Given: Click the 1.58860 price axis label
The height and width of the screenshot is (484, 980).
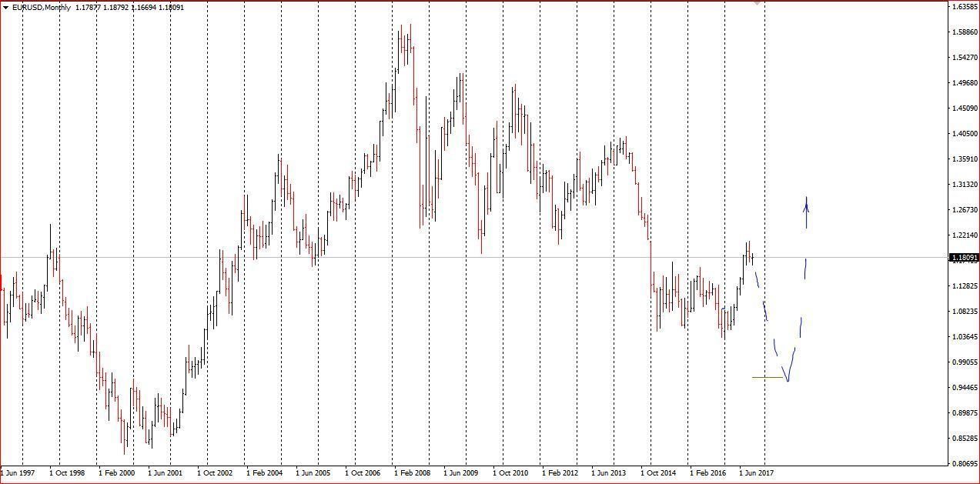Looking at the screenshot, I should [965, 32].
